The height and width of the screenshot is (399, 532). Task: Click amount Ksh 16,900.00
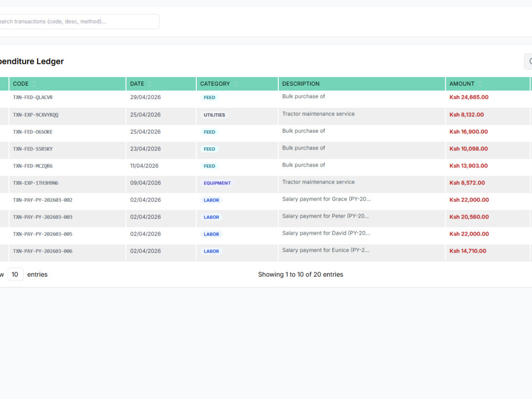coord(469,131)
